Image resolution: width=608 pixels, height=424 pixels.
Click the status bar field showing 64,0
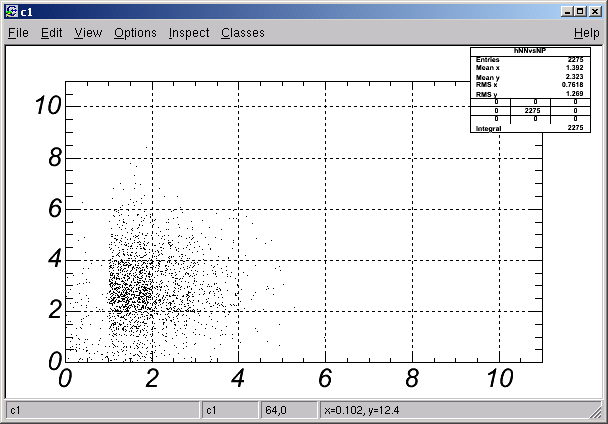coord(289,410)
